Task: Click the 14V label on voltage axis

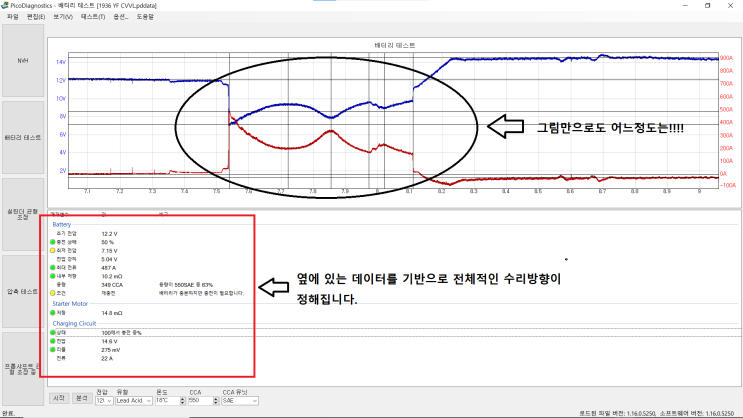Action: coord(61,62)
